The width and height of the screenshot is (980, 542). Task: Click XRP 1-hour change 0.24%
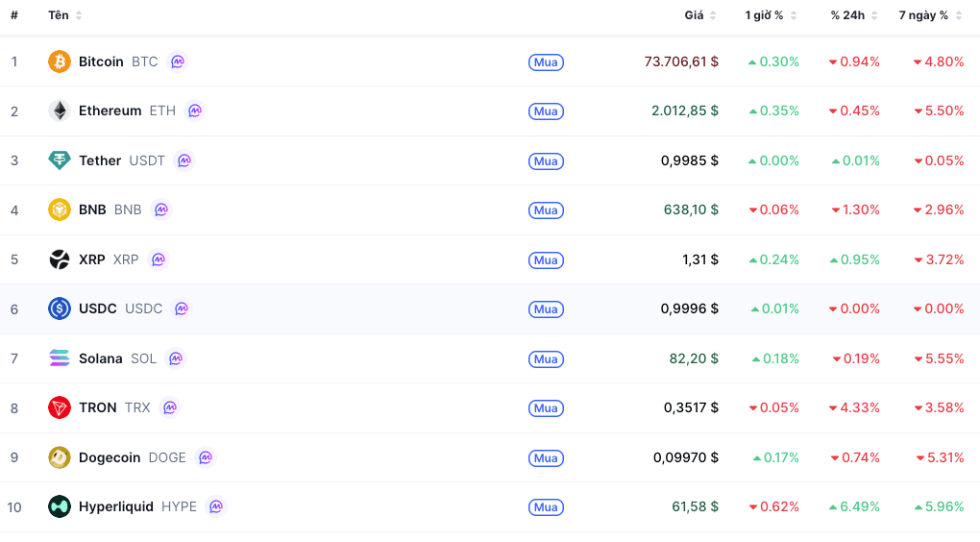773,259
